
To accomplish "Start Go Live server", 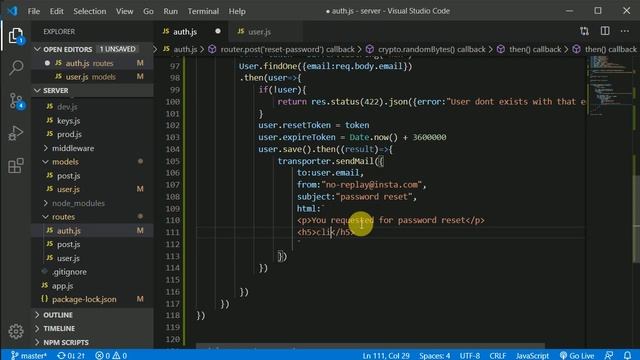I will [577, 356].
